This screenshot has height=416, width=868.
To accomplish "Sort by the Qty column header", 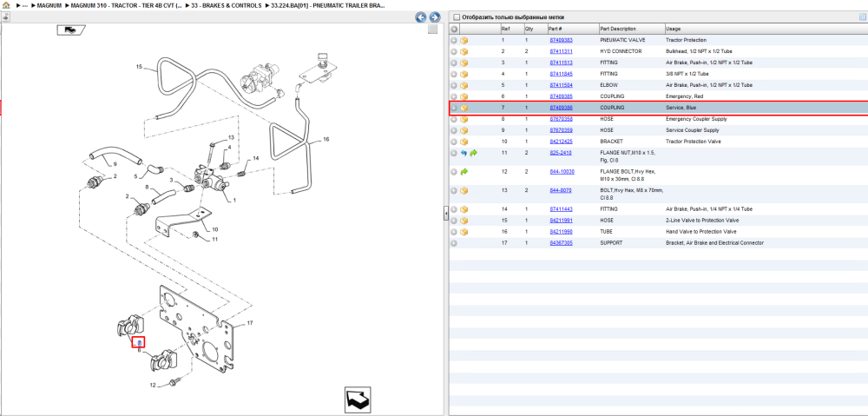I will click(x=529, y=29).
